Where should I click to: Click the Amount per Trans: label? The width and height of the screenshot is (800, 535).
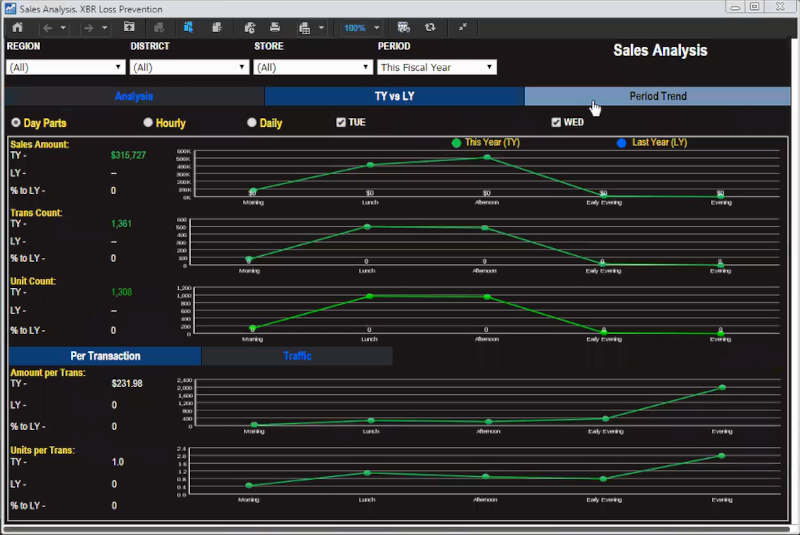pyautogui.click(x=48, y=373)
